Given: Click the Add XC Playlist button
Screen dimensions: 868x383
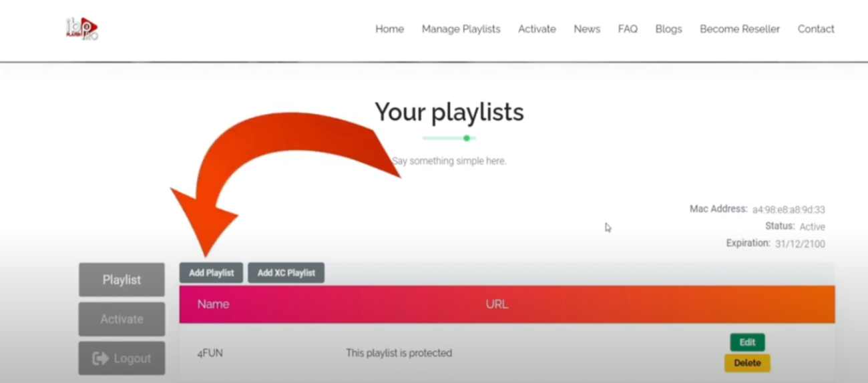Looking at the screenshot, I should (x=286, y=273).
